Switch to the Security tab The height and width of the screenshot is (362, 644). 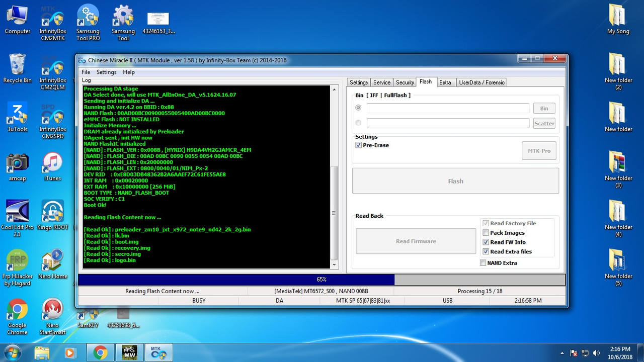(x=405, y=82)
